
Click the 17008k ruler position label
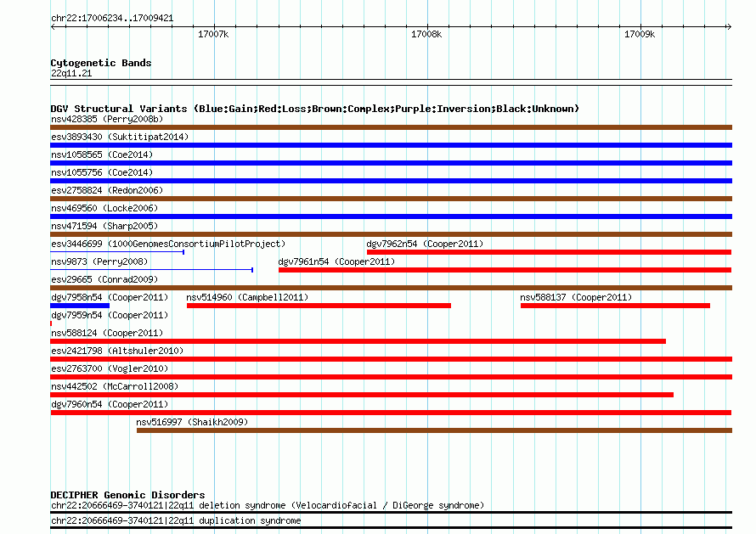(x=426, y=34)
